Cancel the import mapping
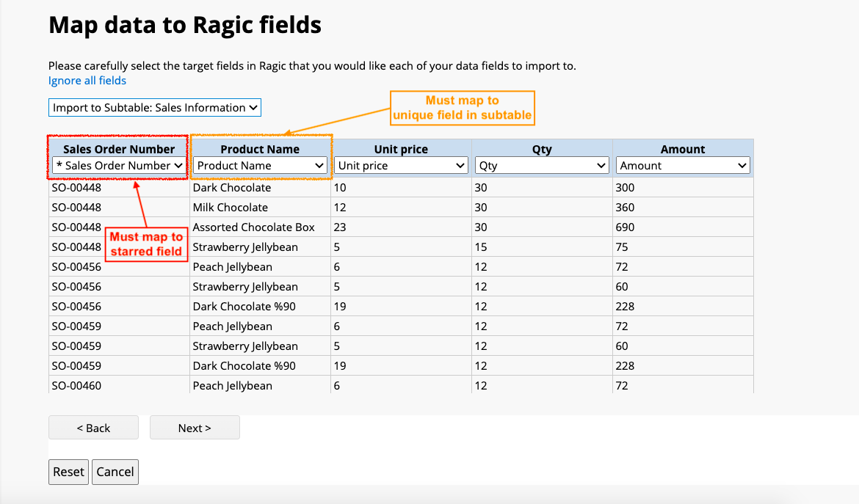 coord(115,472)
